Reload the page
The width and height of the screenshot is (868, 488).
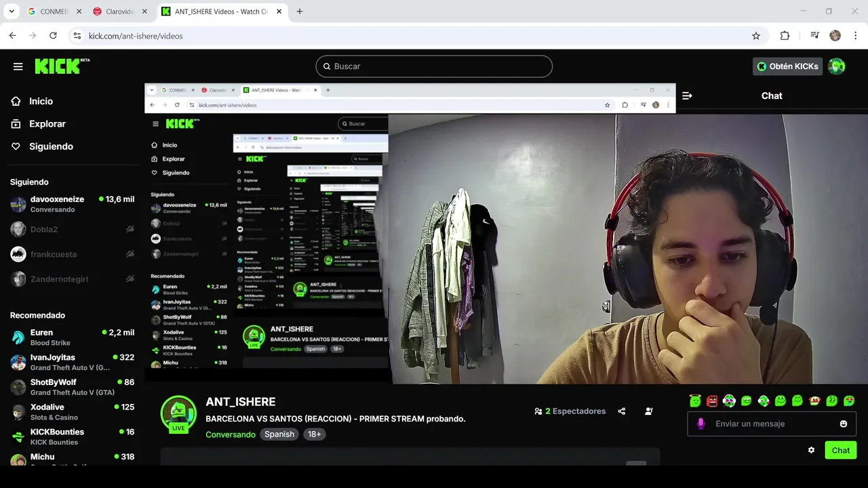(x=53, y=36)
